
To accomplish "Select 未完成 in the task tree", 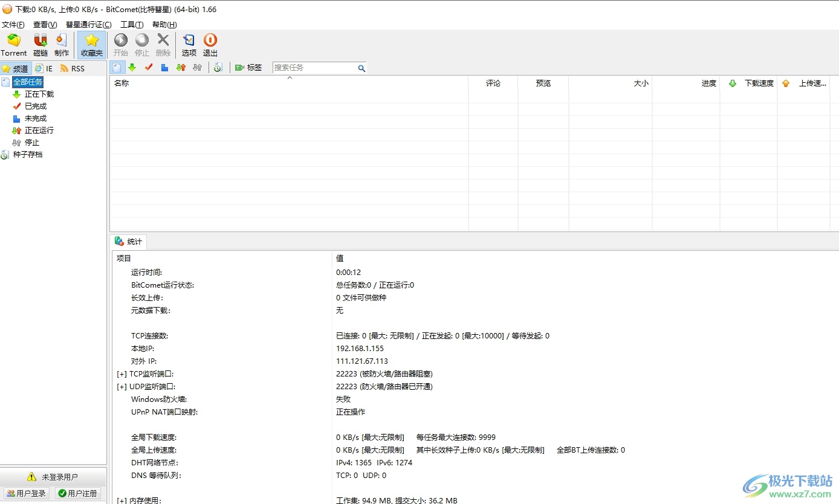I will pos(36,118).
